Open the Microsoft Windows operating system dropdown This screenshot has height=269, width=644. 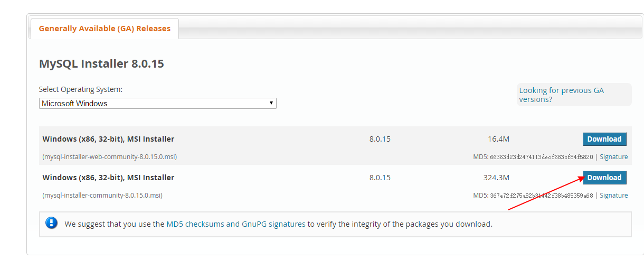tap(158, 104)
